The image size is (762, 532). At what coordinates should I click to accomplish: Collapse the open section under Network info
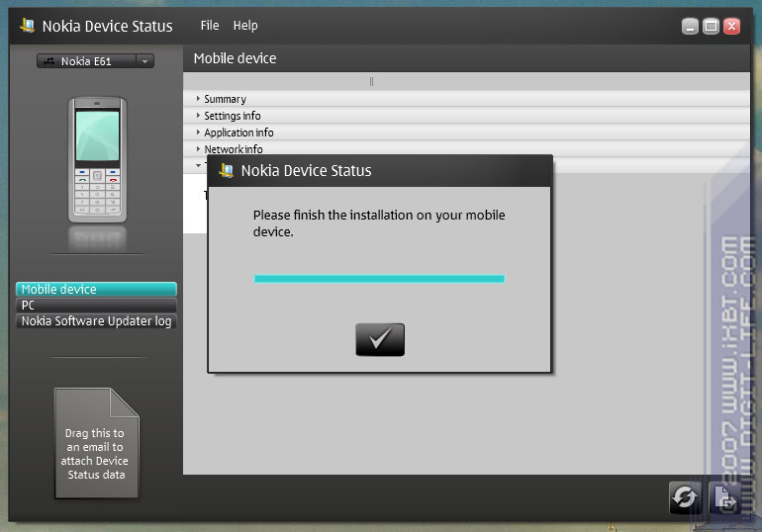click(198, 165)
